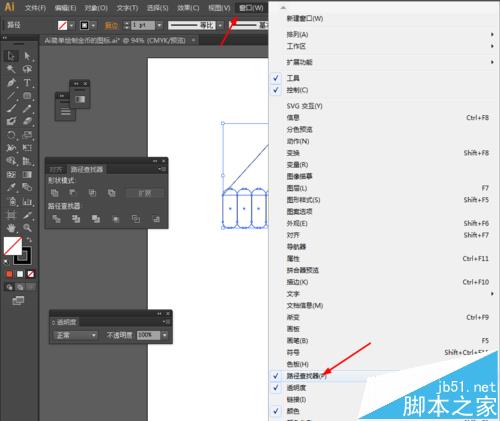Image resolution: width=500 pixels, height=421 pixels.
Task: Select the Column Graph tool
Action: pyautogui.click(x=27, y=201)
